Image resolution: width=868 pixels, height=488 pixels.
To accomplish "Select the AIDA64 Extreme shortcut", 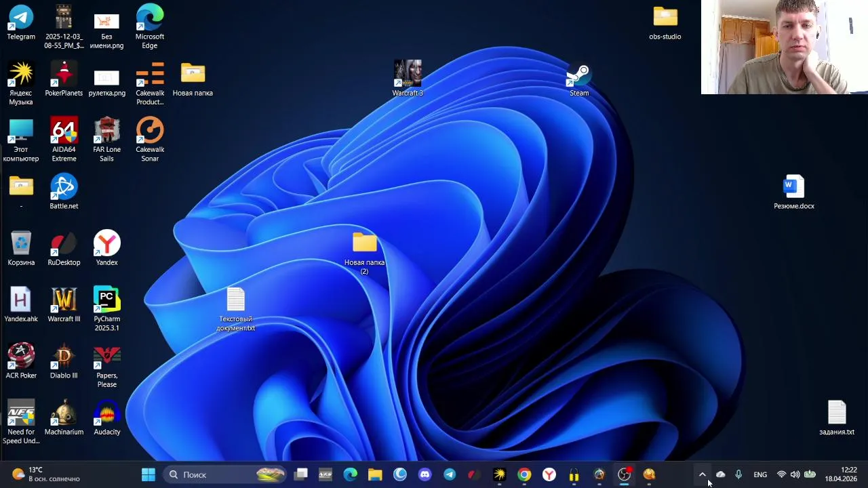I will pos(64,140).
